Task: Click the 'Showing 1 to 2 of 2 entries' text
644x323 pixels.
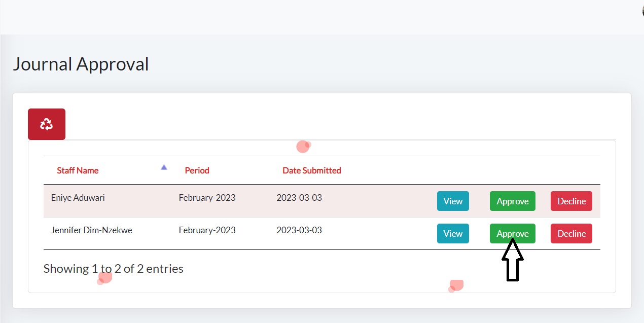Action: pyautogui.click(x=113, y=269)
